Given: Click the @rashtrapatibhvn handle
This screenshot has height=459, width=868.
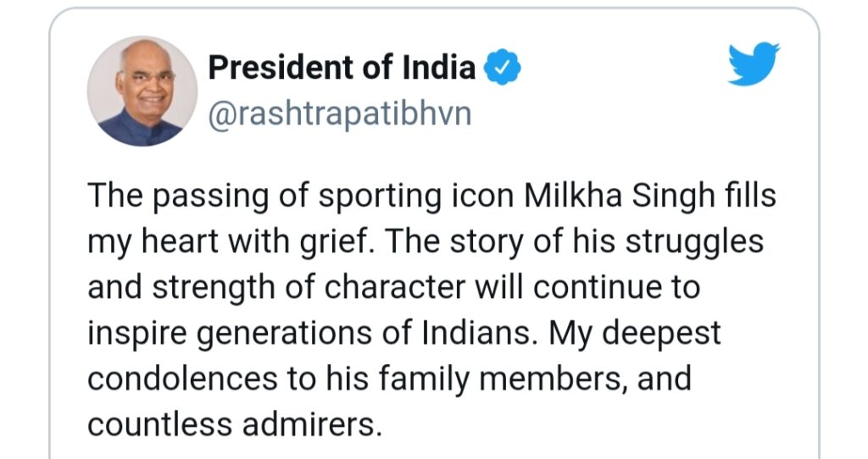Looking at the screenshot, I should point(339,114).
